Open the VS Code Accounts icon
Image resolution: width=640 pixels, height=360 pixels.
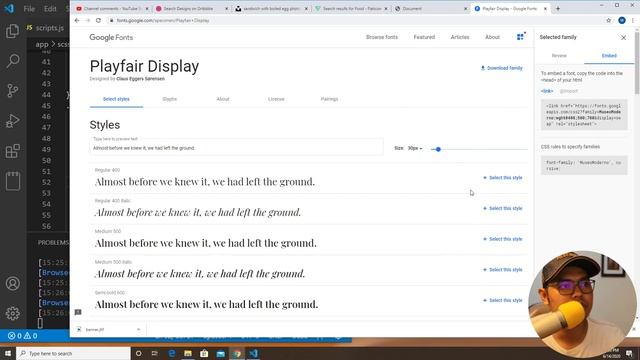tap(13, 283)
